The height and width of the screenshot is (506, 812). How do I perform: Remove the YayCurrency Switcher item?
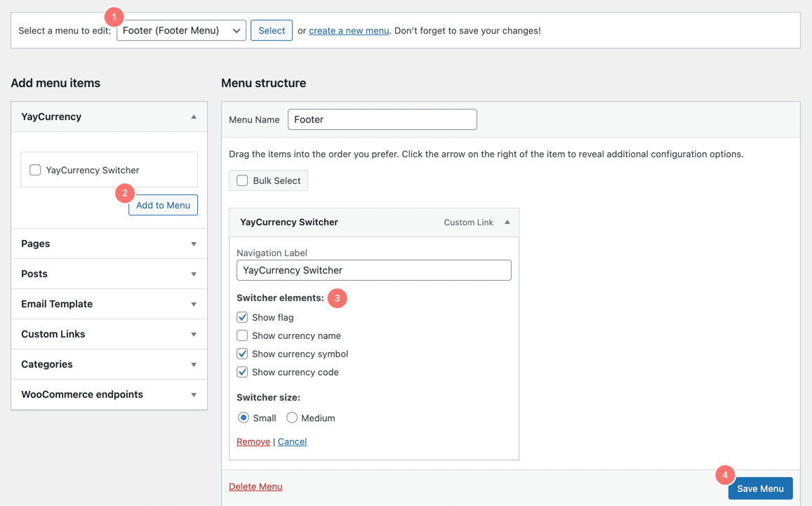coord(253,441)
